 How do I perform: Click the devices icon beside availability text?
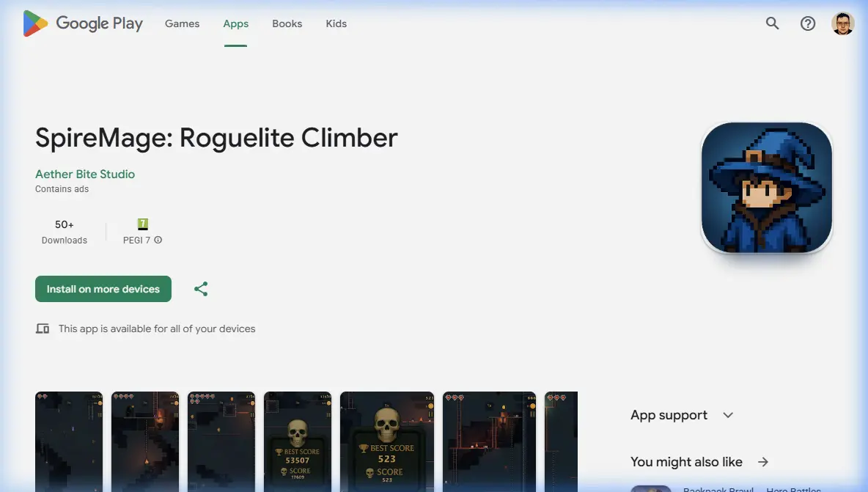(x=43, y=328)
